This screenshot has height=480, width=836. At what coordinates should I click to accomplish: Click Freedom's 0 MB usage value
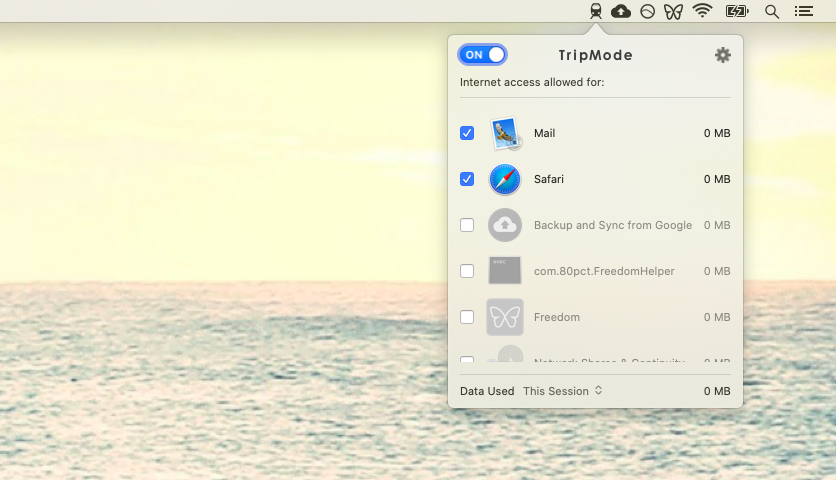[x=717, y=317]
